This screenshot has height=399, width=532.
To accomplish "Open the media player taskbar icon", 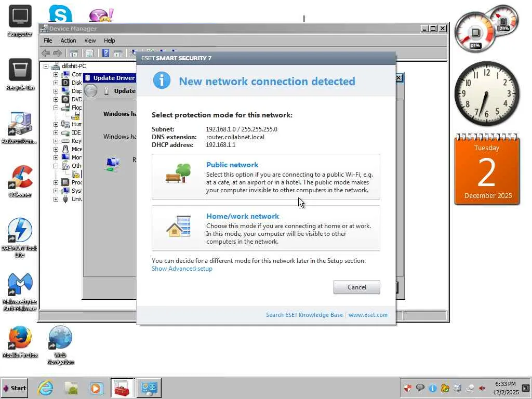I will [96, 388].
